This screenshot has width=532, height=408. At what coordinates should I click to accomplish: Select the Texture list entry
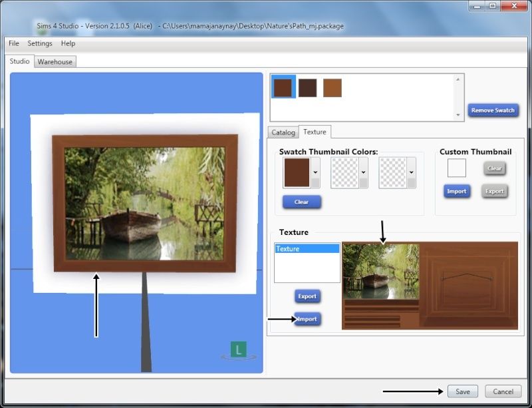pos(307,249)
